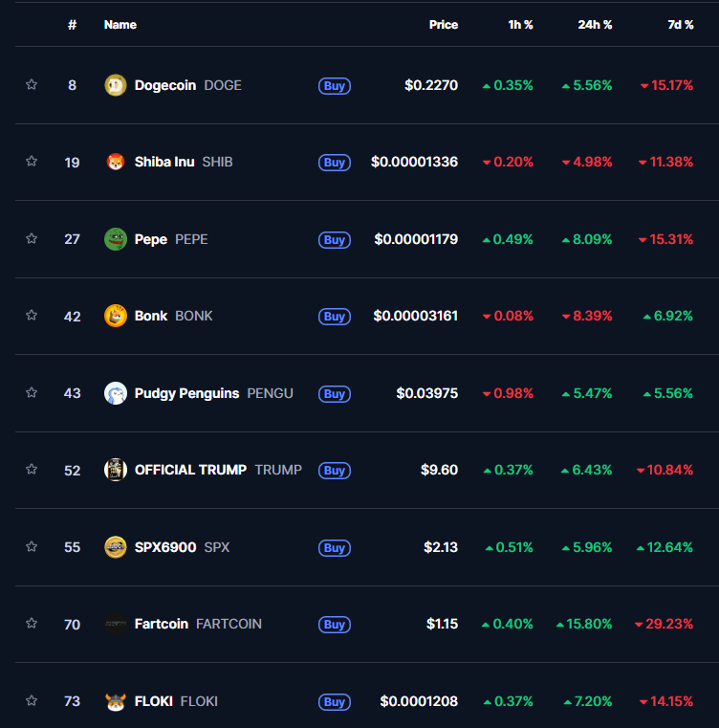Sort by the 1h % column header
Viewport: 719px width, 728px height.
pos(520,25)
